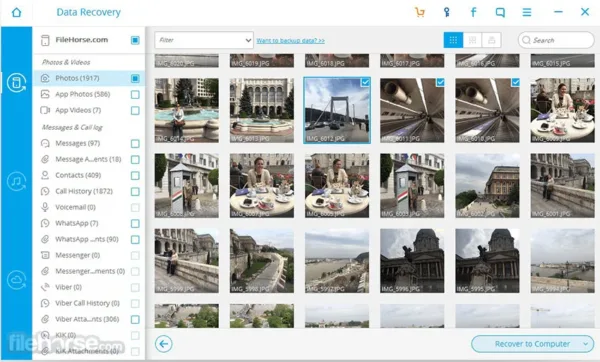Expand the Recover to Computer dropdown arrow
600x362 pixels.
click(x=585, y=344)
